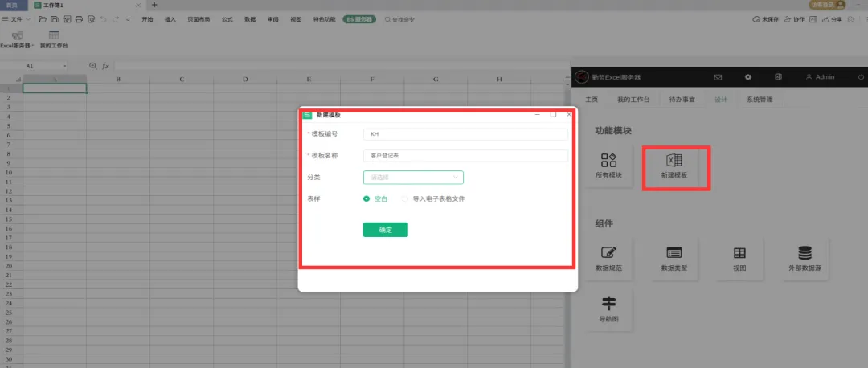Viewport: 868px width, 368px height.
Task: Click the print icon in quick toolbar
Action: pos(79,19)
